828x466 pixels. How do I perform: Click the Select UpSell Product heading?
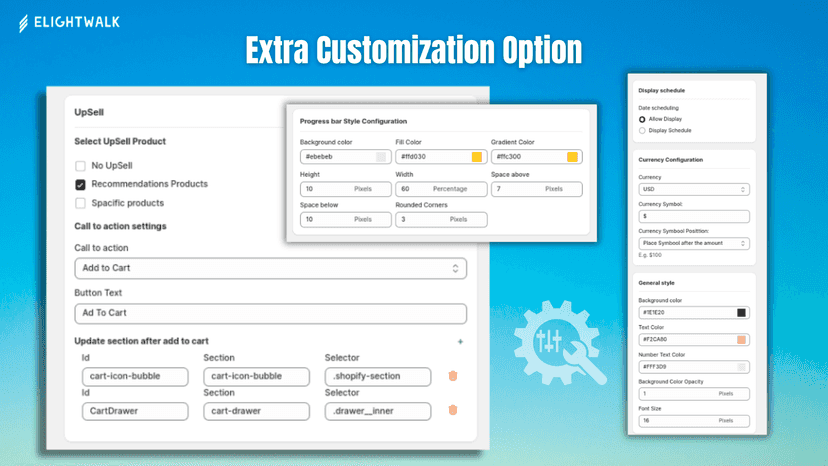click(x=120, y=142)
